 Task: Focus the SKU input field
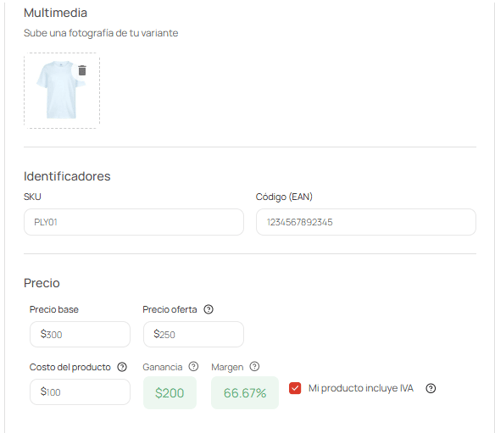point(134,222)
